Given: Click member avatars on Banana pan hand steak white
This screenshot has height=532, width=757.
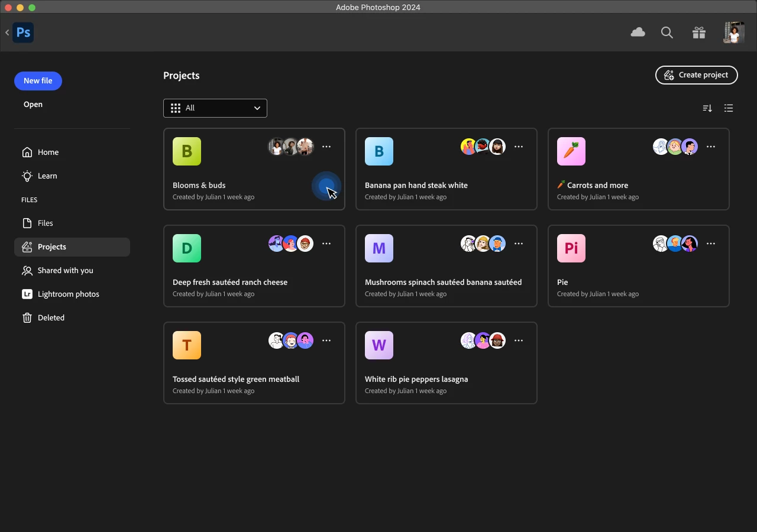Looking at the screenshot, I should (x=483, y=147).
